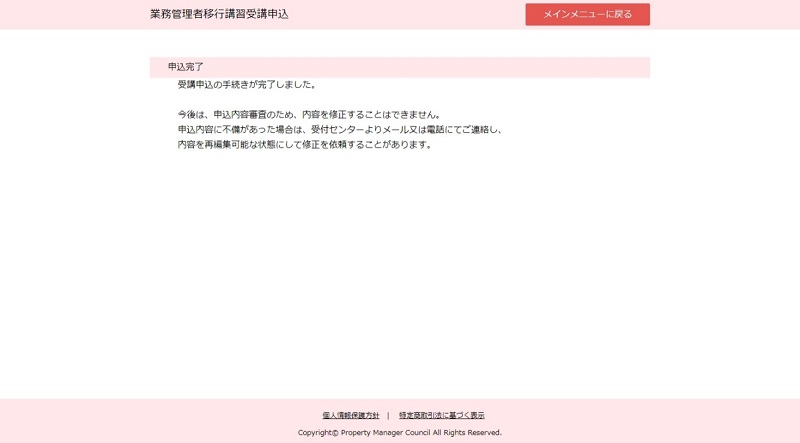Click the phrase 申込内容審査 in the notice

coord(243,115)
